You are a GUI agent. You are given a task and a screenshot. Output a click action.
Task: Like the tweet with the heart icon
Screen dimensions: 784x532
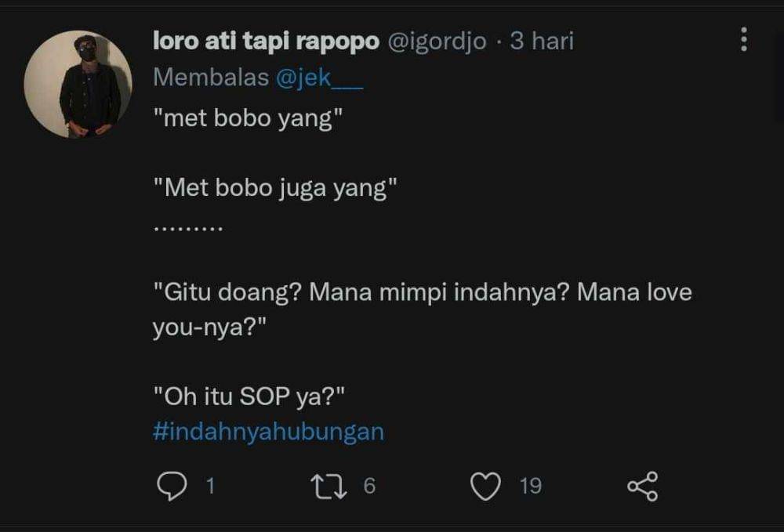click(485, 487)
